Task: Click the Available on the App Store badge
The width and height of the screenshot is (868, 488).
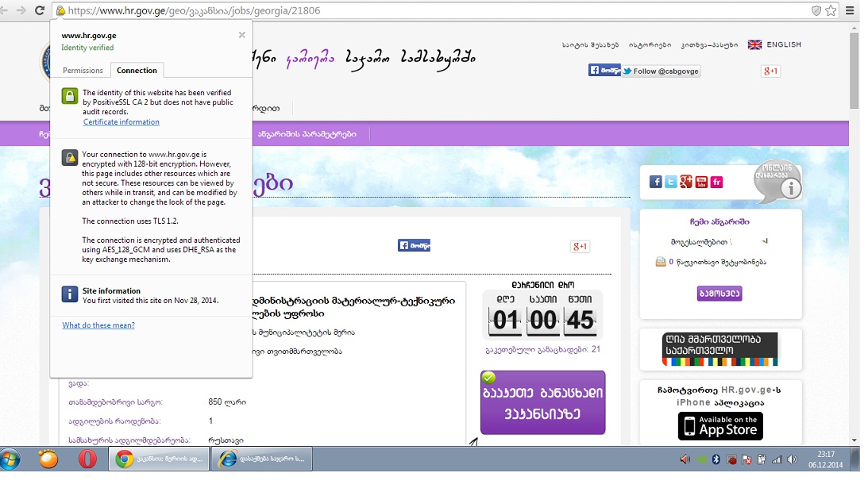Action: click(721, 426)
